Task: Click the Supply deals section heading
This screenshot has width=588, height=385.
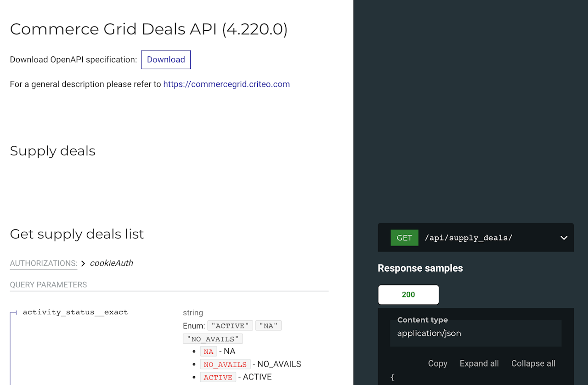Action: point(53,151)
